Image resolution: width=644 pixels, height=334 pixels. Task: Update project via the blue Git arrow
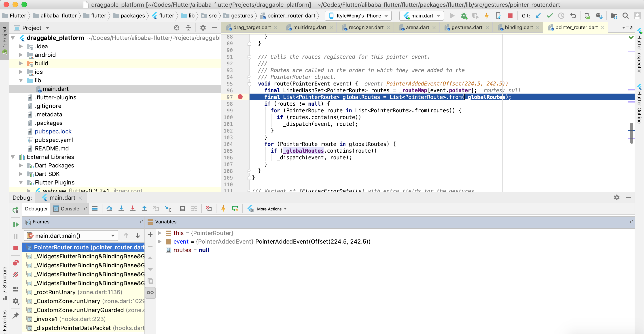(x=538, y=15)
